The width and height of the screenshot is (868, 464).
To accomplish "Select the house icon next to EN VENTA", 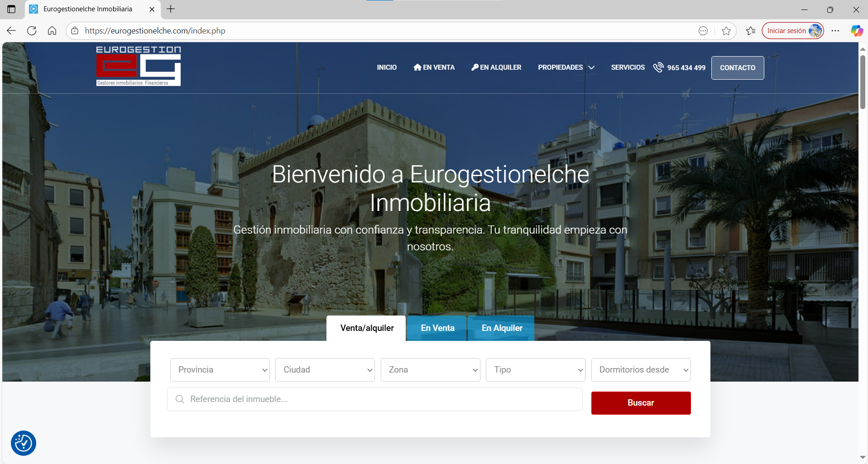I will [x=417, y=67].
